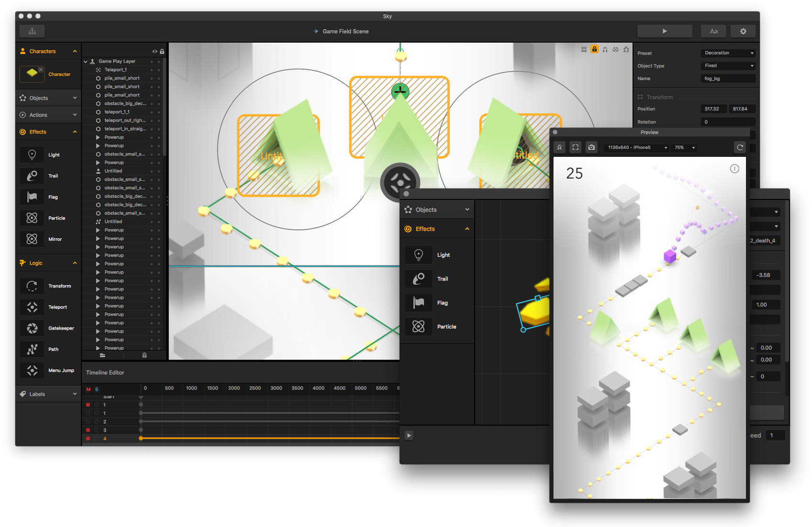
Task: Select the Mirror effect icon
Action: [x=32, y=239]
